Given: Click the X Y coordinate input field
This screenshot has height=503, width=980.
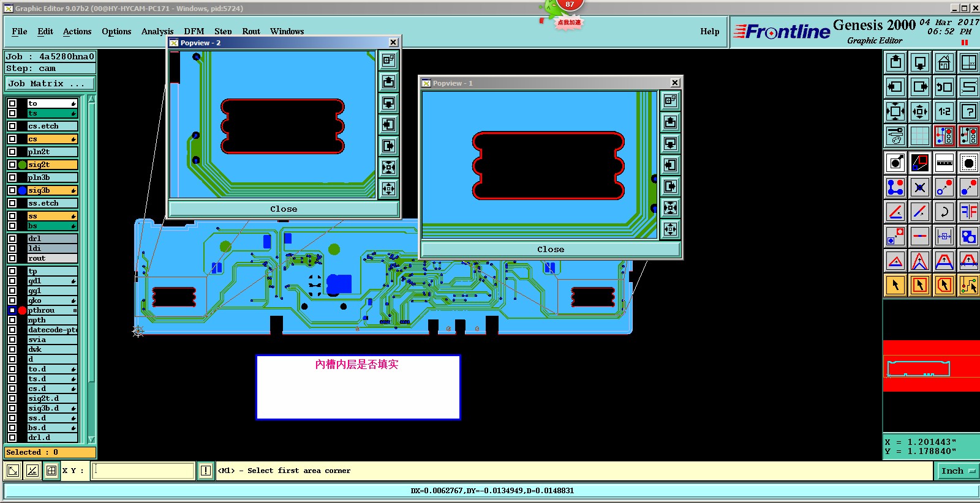Looking at the screenshot, I should (143, 471).
